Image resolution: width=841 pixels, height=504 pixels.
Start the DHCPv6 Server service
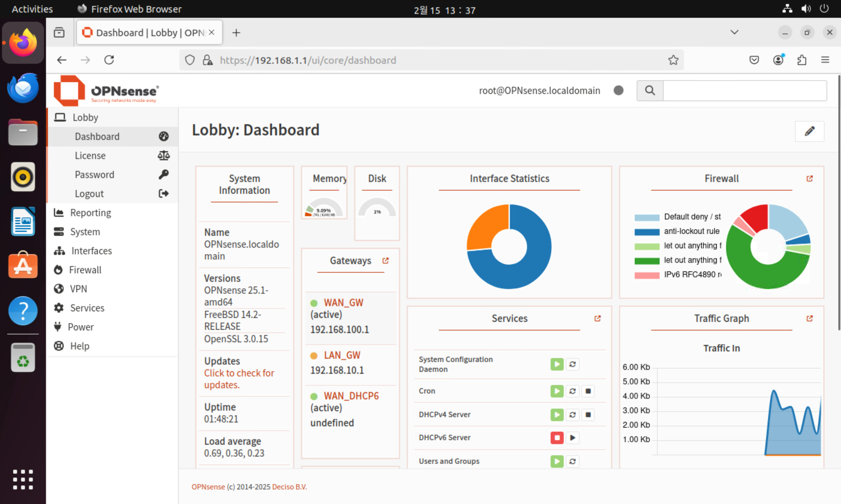click(x=572, y=438)
